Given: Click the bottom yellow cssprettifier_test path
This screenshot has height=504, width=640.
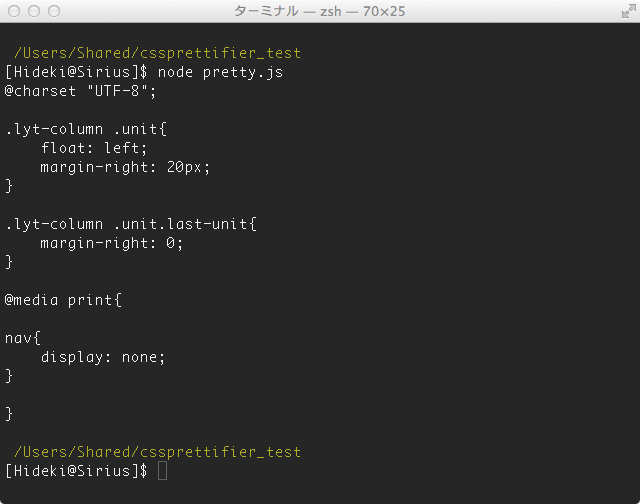Looking at the screenshot, I should [158, 452].
